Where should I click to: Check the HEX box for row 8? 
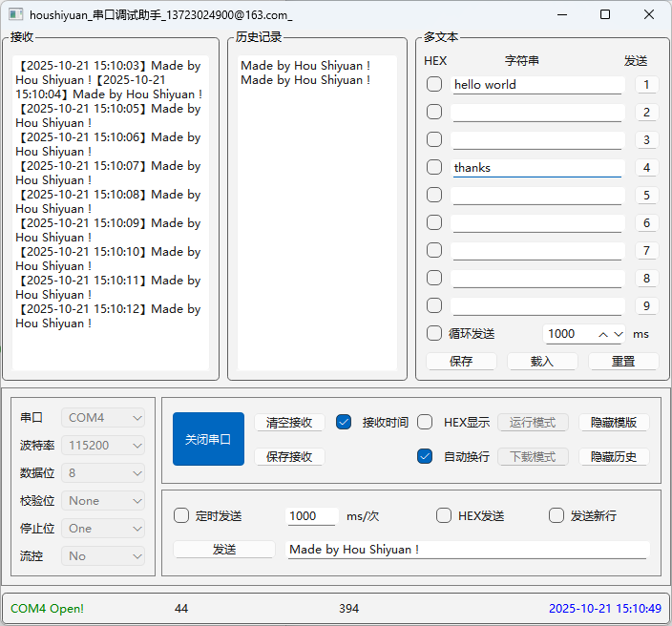pos(434,278)
